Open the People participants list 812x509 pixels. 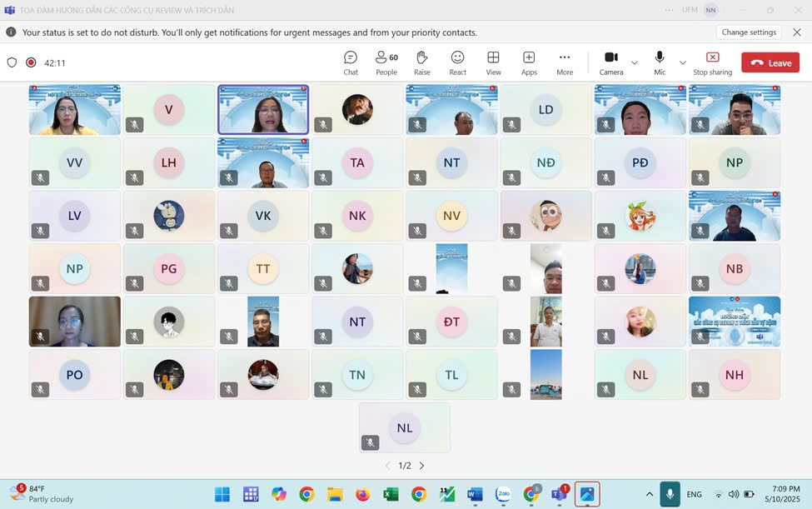point(386,62)
